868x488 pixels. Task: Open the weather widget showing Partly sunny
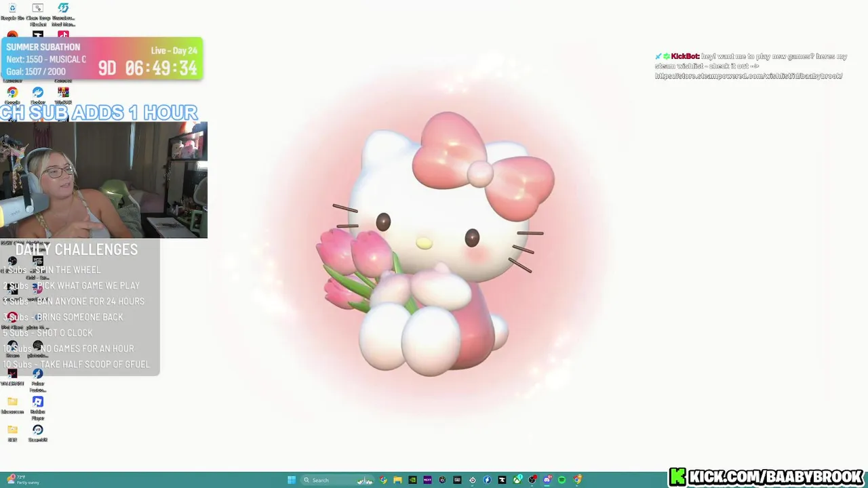coord(24,480)
